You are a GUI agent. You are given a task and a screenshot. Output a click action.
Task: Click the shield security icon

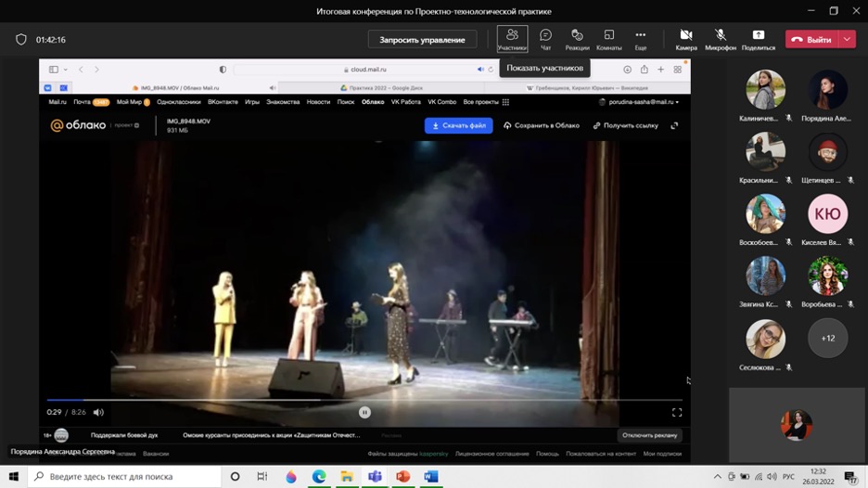pos(21,40)
